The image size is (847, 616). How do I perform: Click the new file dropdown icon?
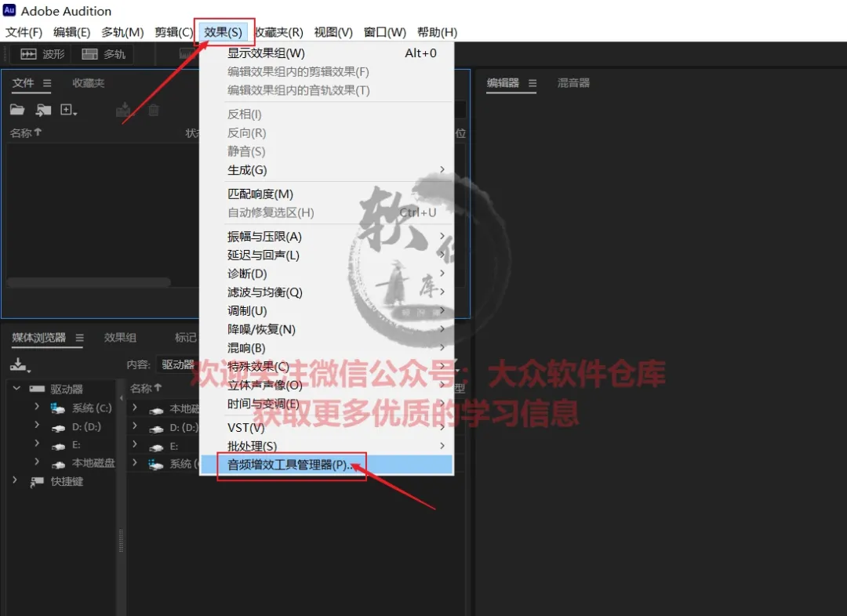click(x=68, y=111)
